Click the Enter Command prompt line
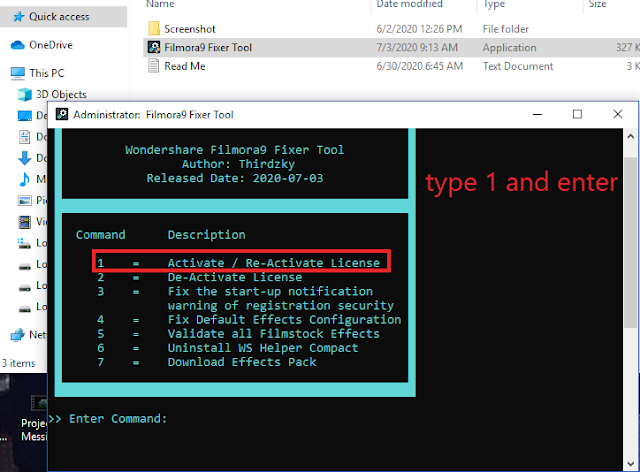The height and width of the screenshot is (472, 640). click(108, 419)
